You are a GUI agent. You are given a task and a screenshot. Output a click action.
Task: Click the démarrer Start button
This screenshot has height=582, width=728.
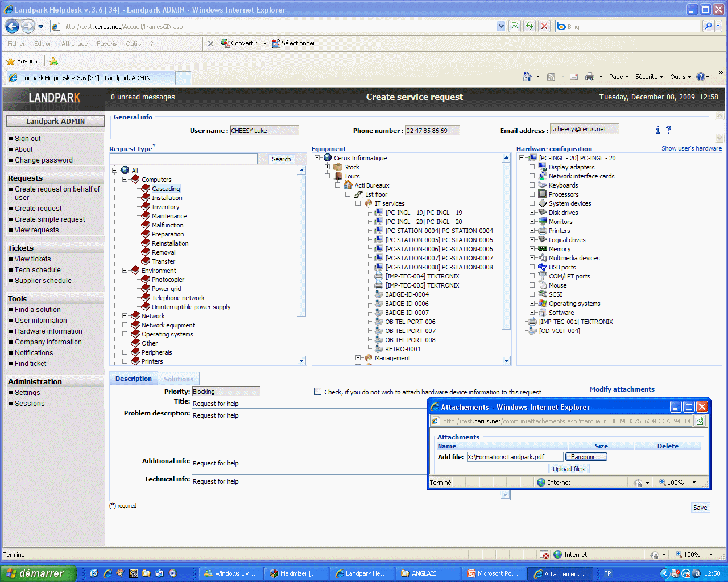(x=39, y=573)
